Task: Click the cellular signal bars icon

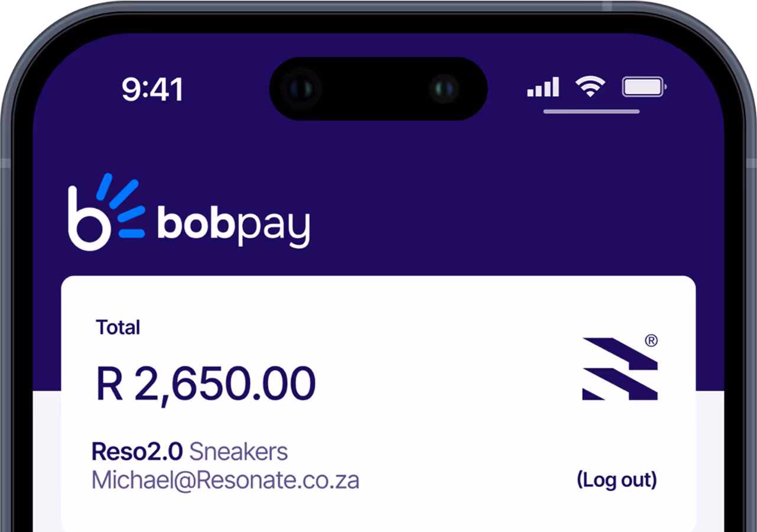Action: [x=543, y=87]
